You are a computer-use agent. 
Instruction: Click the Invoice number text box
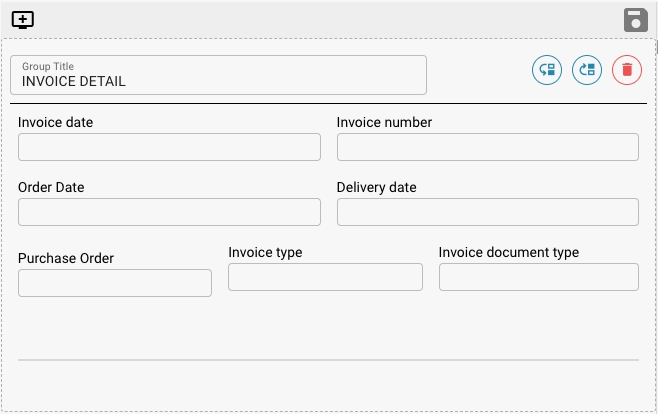click(x=487, y=147)
